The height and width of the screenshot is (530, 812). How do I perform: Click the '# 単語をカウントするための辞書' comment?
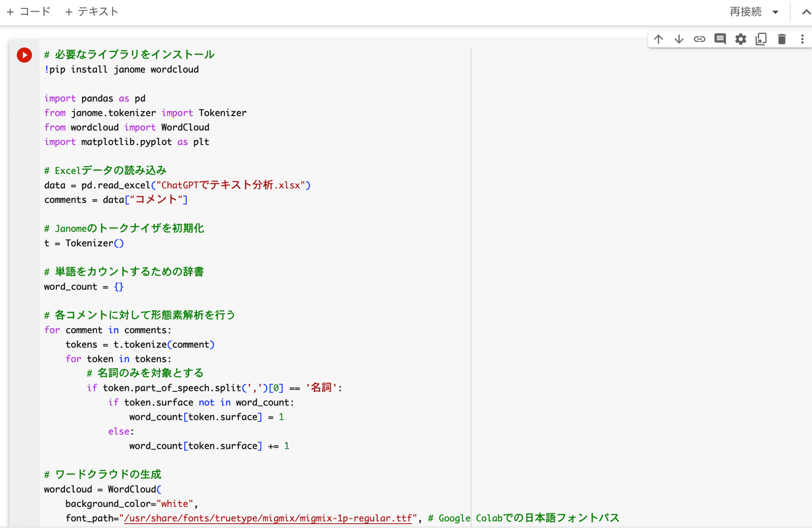(x=124, y=271)
